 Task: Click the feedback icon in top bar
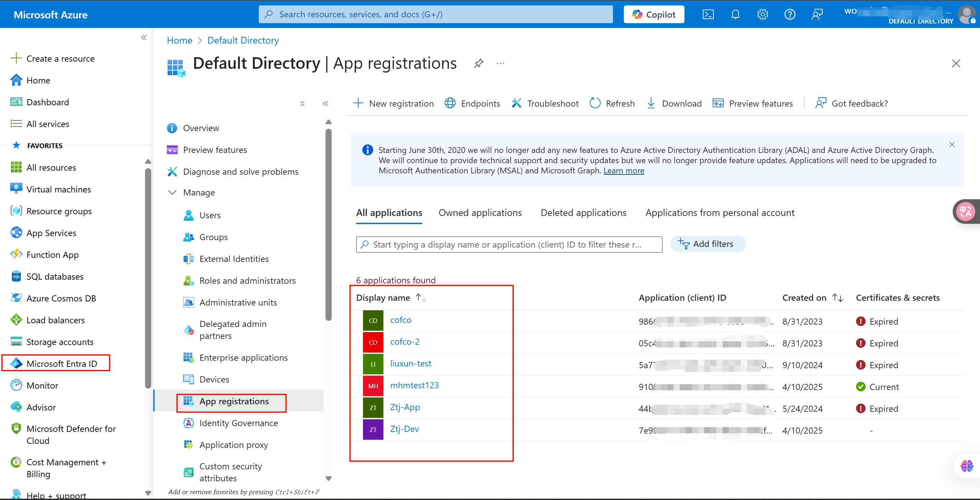[817, 14]
